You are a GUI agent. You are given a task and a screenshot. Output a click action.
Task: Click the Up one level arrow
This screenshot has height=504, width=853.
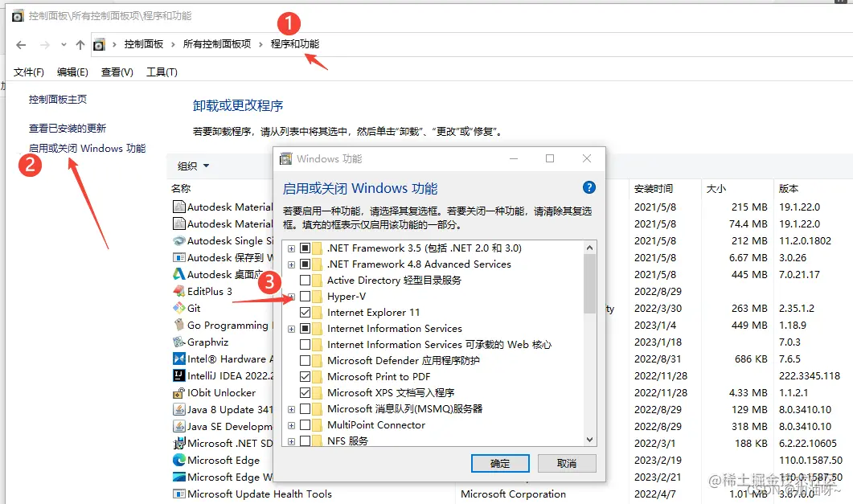(x=80, y=44)
